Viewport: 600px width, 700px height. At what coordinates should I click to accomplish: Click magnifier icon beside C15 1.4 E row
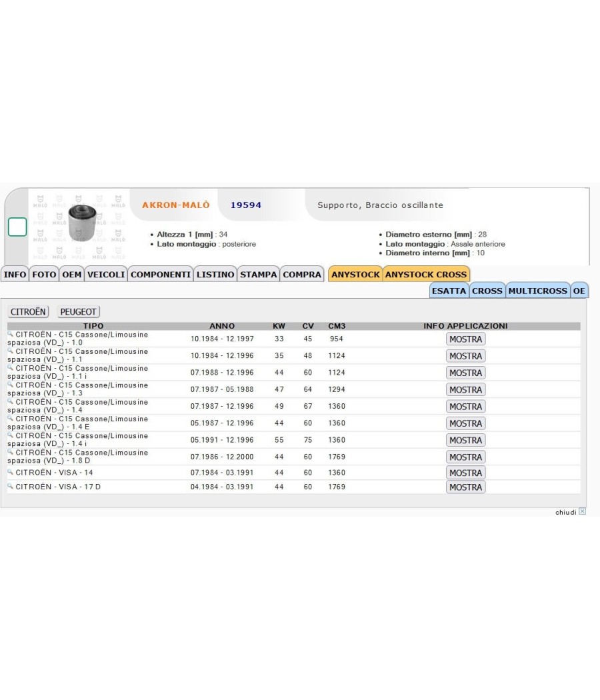point(10,418)
